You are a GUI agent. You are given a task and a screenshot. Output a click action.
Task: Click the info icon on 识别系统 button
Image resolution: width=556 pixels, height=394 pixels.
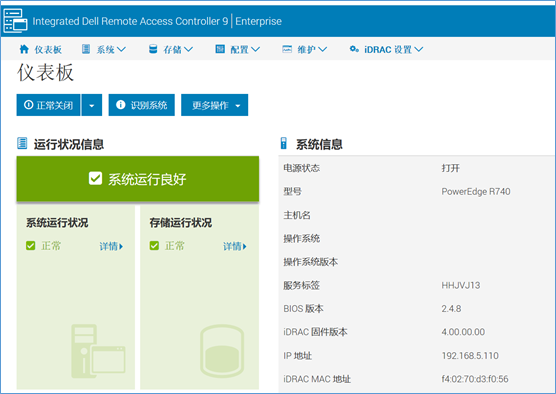tap(121, 105)
